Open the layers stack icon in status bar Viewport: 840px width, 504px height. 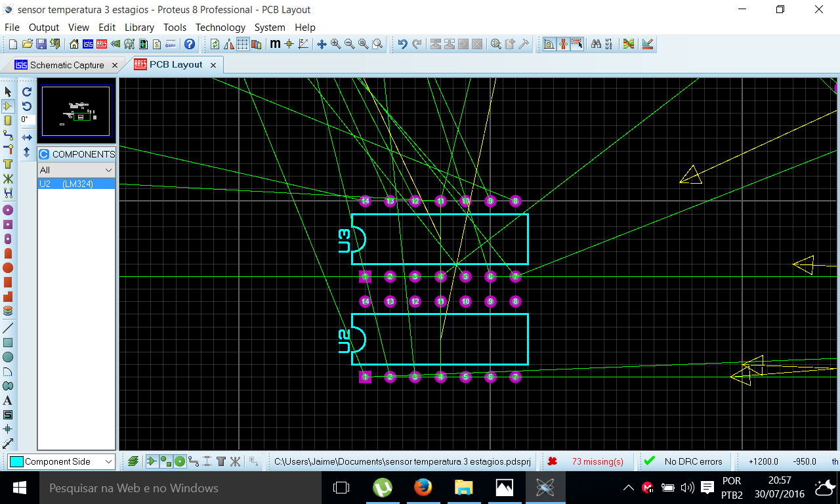tap(133, 461)
